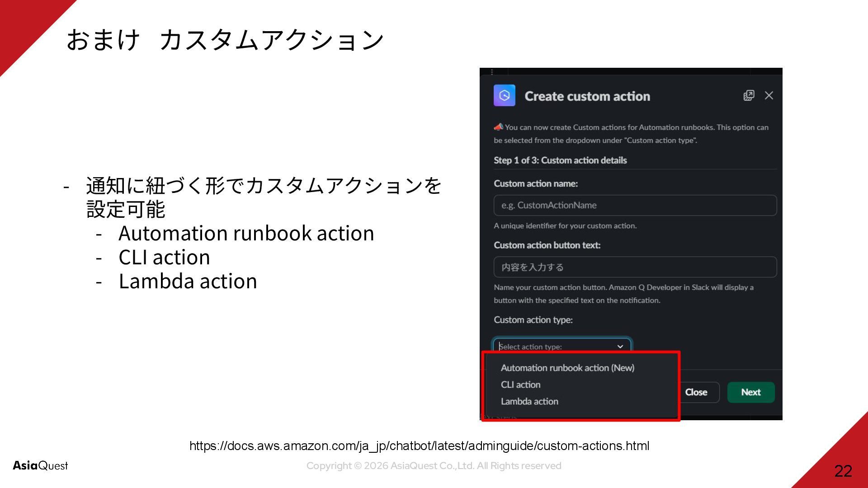
Task: Expand the Select action type dropdown
Action: coord(562,346)
